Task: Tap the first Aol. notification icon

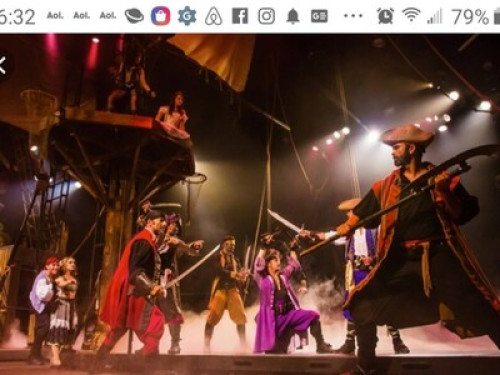Action: point(55,16)
